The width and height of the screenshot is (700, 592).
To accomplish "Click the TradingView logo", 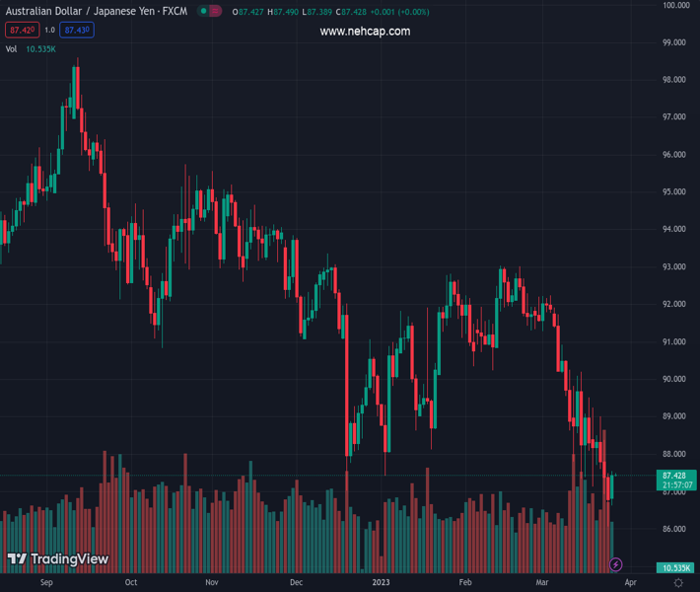I will [57, 559].
